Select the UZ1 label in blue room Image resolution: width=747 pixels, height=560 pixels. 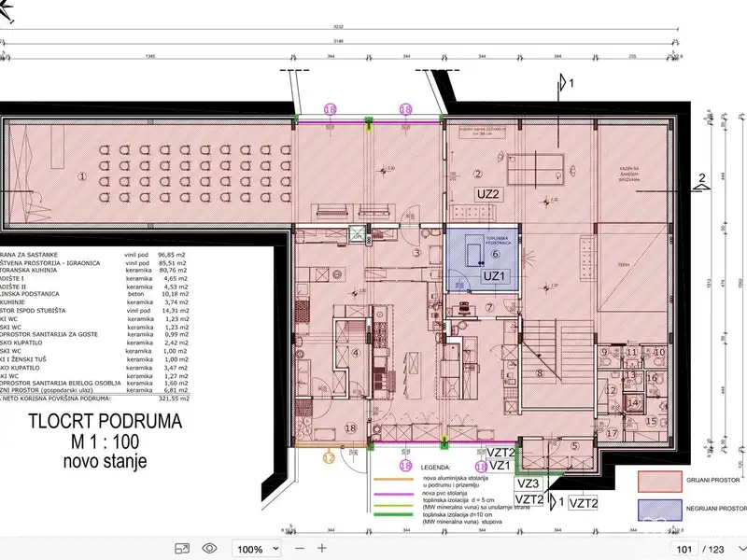494,277
